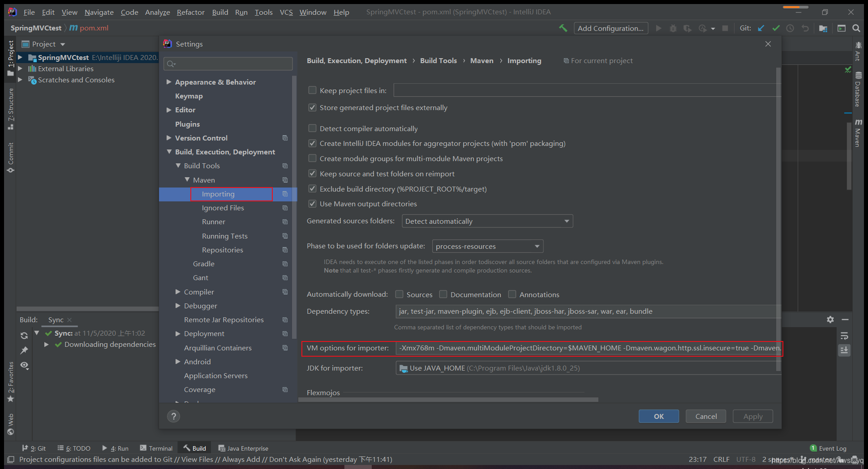Collapse the Maven settings node

pyautogui.click(x=187, y=179)
